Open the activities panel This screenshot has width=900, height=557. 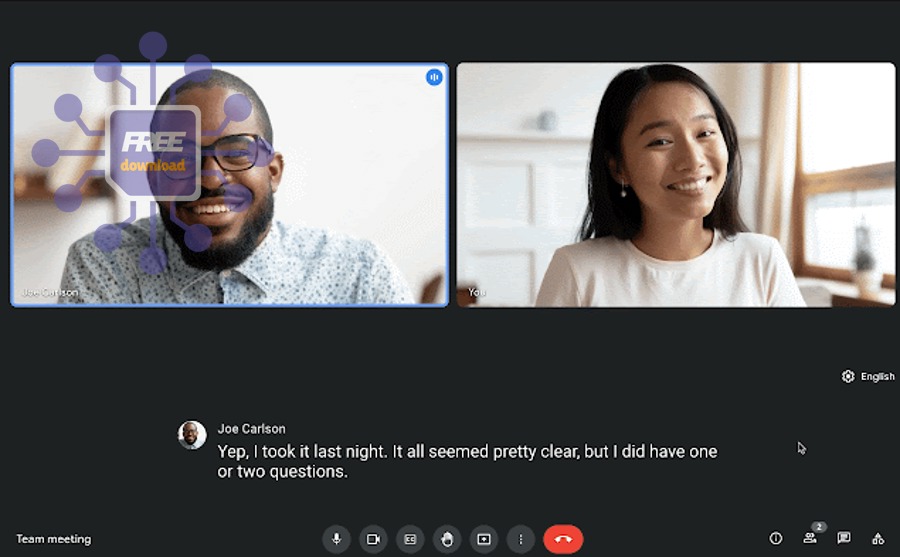(x=878, y=539)
